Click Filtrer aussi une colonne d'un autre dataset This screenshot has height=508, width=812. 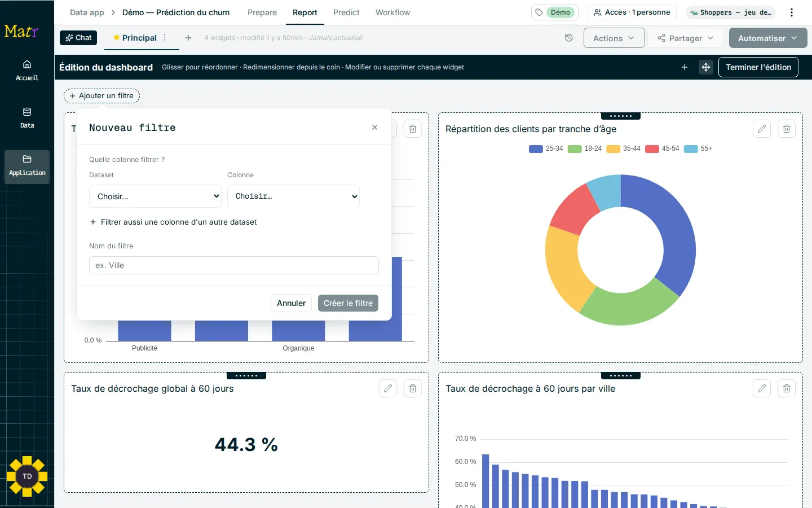click(173, 222)
